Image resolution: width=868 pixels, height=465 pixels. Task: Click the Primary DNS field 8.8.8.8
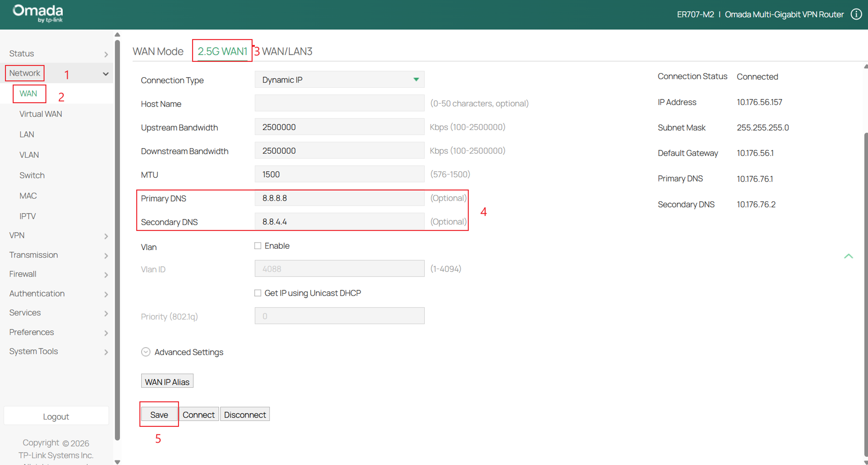pyautogui.click(x=339, y=198)
